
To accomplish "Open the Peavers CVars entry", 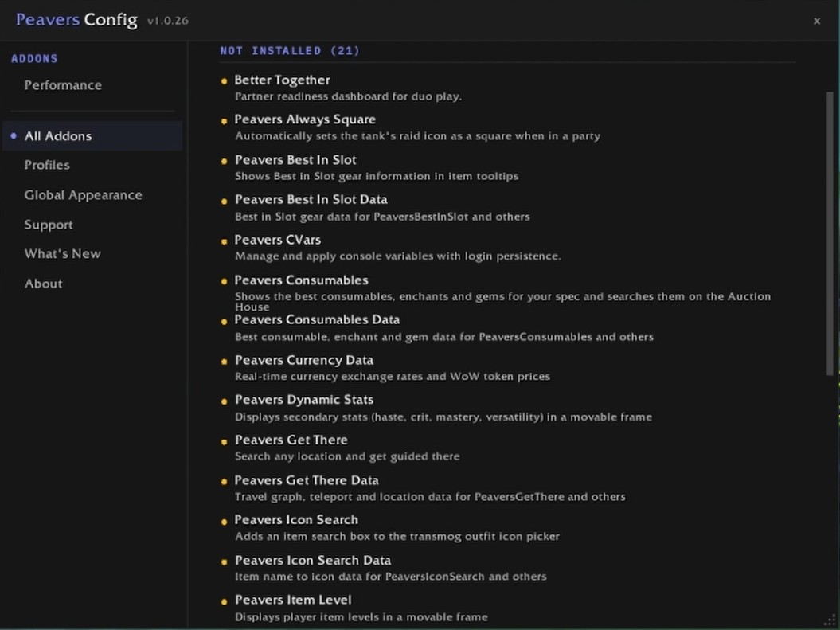I will pos(278,240).
